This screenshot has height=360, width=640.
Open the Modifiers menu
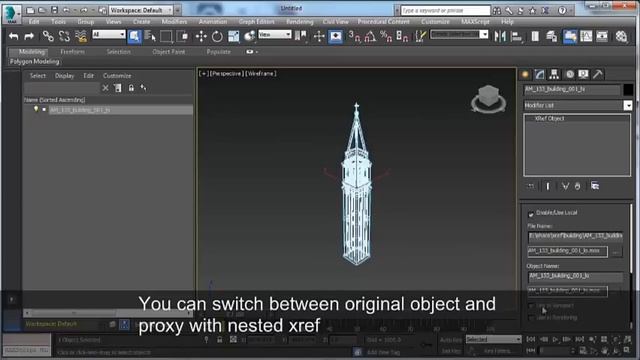(174, 21)
